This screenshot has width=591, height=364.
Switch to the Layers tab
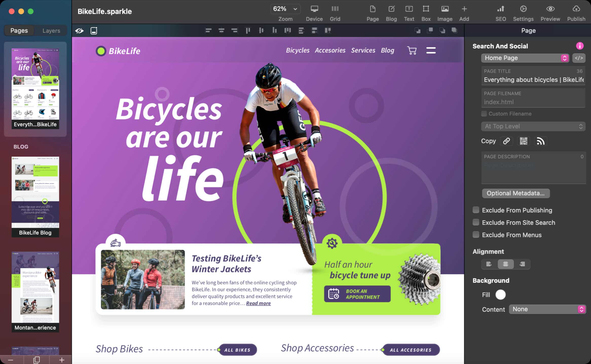click(51, 31)
